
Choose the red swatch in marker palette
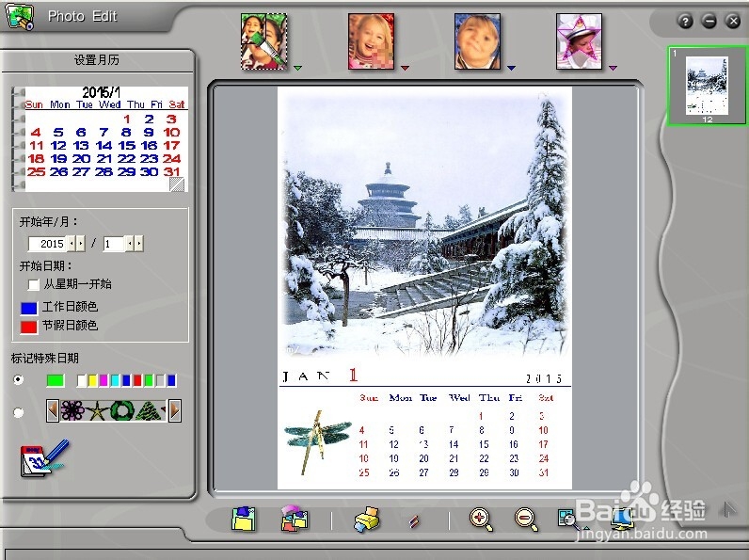(x=137, y=380)
